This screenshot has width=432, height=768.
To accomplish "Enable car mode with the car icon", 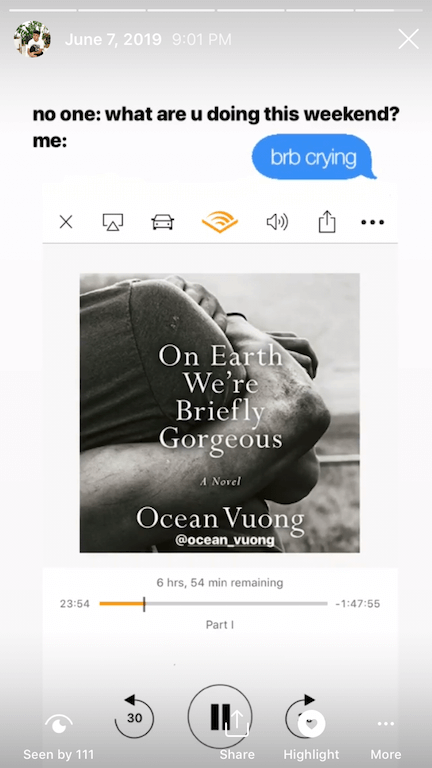I will click(162, 222).
